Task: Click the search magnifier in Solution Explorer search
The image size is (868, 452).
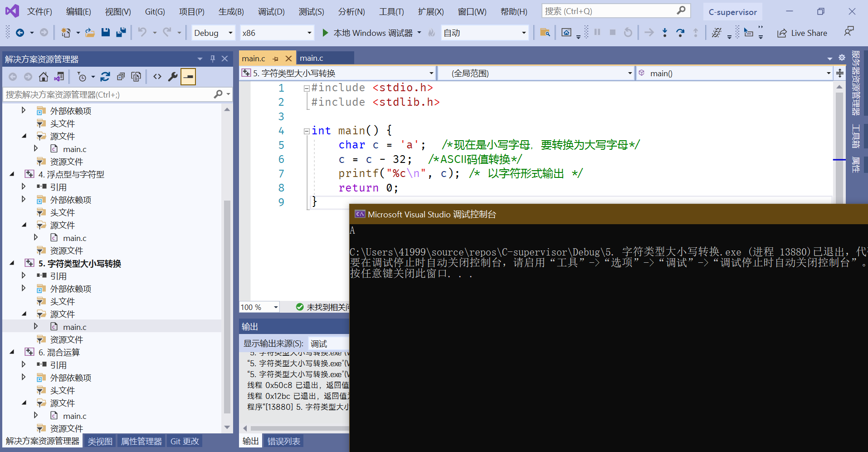Action: click(x=218, y=94)
